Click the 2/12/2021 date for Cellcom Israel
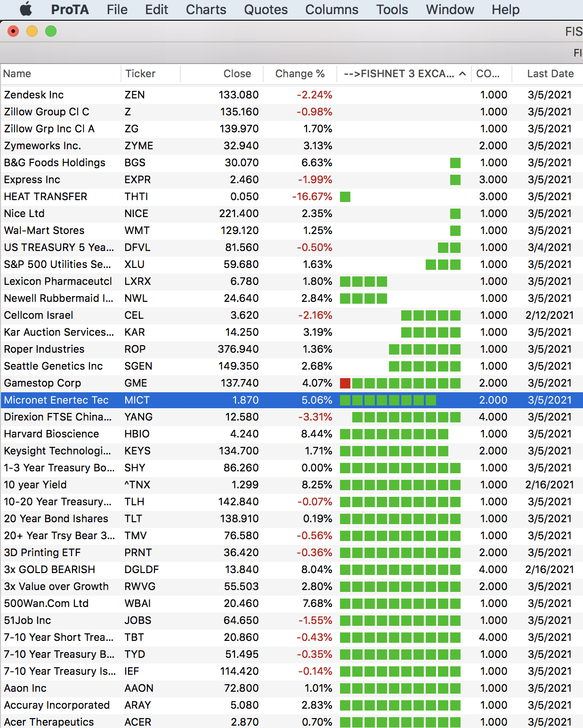Viewport: 583px width, 728px height. 550,315
